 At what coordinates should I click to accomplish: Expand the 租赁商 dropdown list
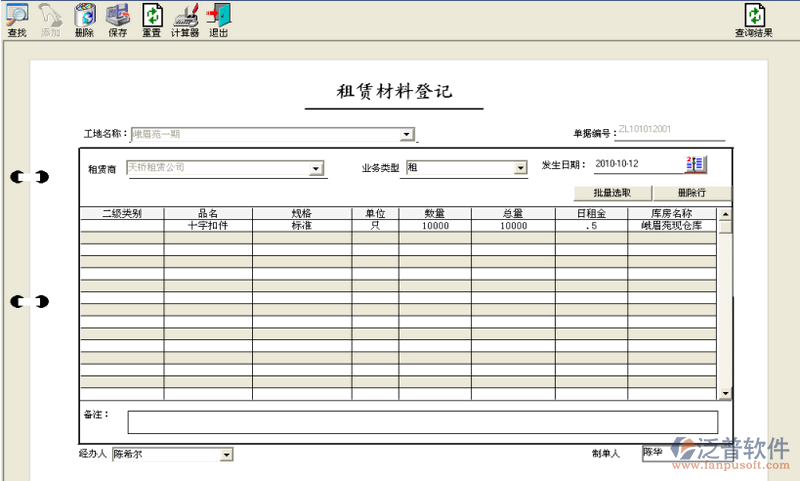click(x=316, y=169)
